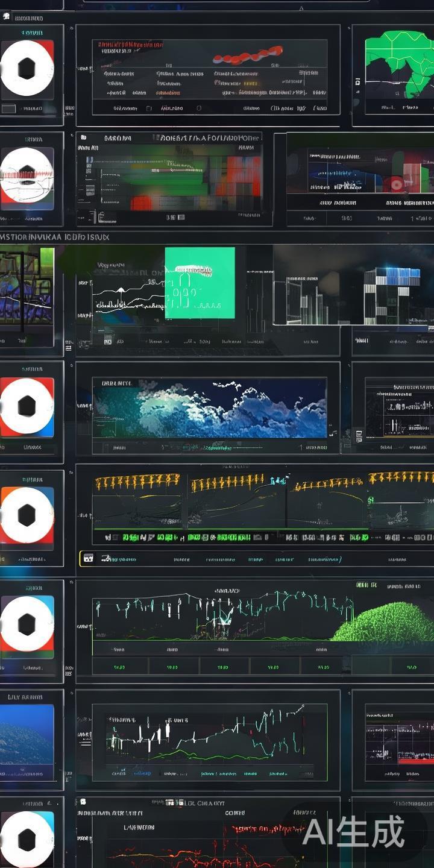This screenshot has width=434, height=868.
Task: Click the hexagon donut icon left of the cloud image
Action: [x=27, y=406]
